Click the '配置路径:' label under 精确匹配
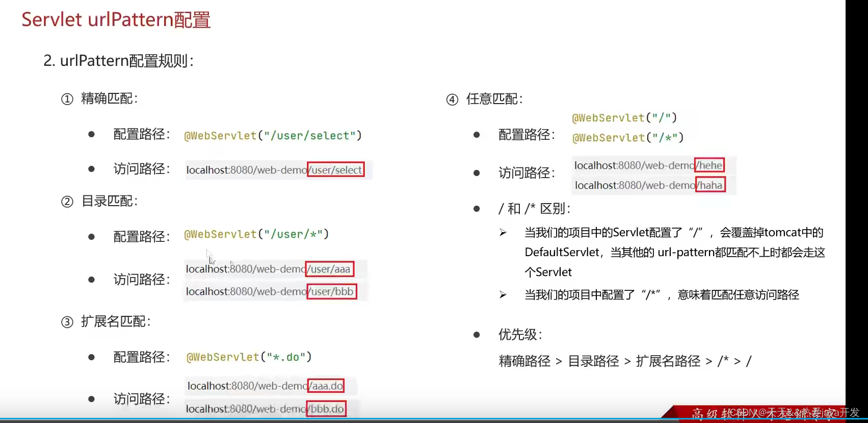This screenshot has width=868, height=423. pyautogui.click(x=142, y=134)
